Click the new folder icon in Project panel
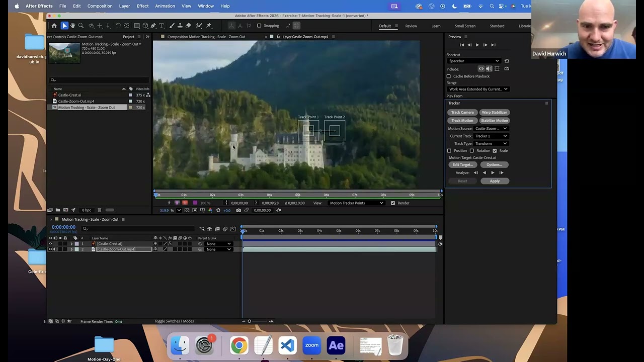 coord(58,210)
